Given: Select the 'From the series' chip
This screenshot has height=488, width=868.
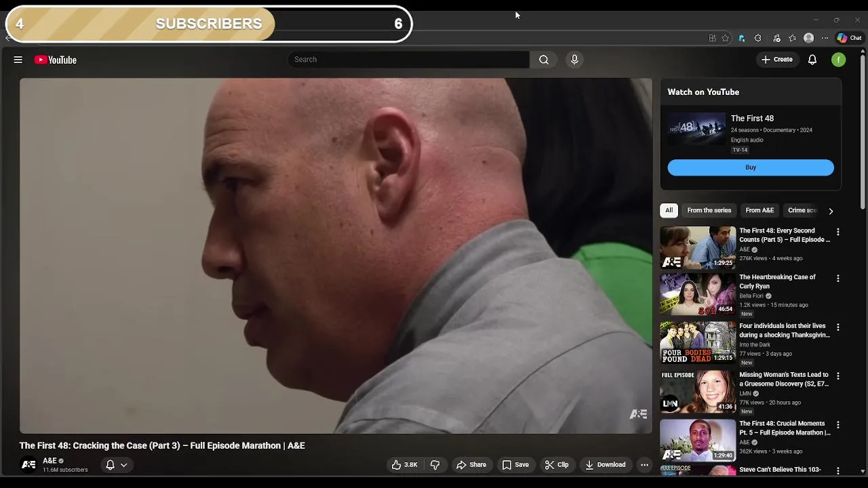Looking at the screenshot, I should 709,210.
